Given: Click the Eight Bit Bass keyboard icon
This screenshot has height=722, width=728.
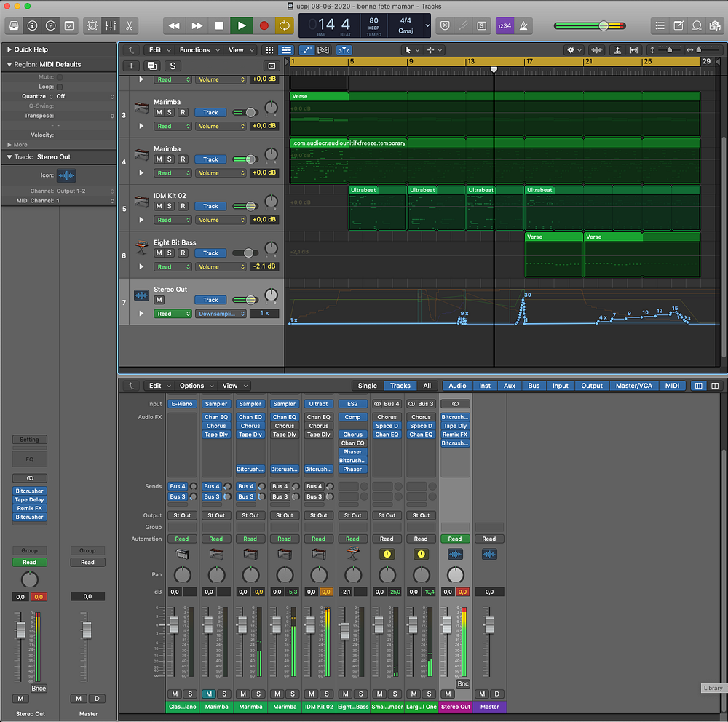Looking at the screenshot, I should click(x=141, y=248).
